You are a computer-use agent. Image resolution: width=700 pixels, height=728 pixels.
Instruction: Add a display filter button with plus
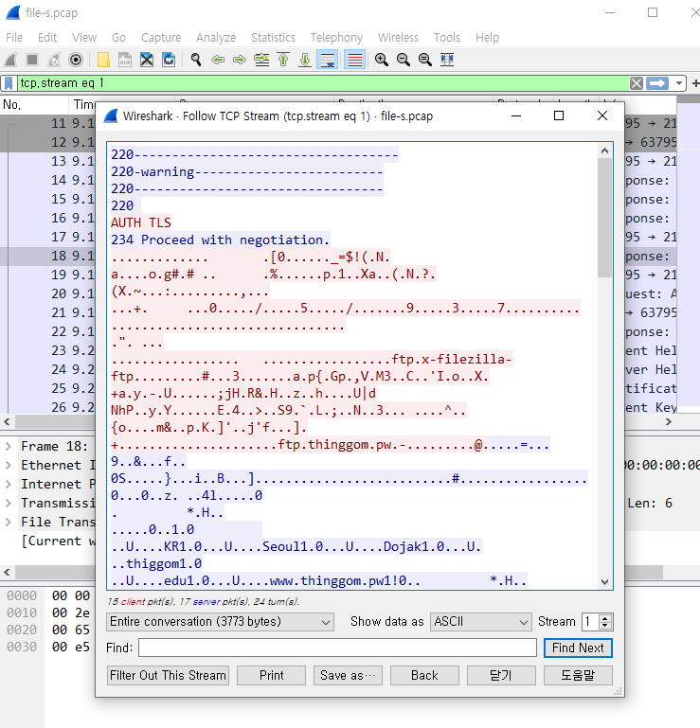point(695,83)
